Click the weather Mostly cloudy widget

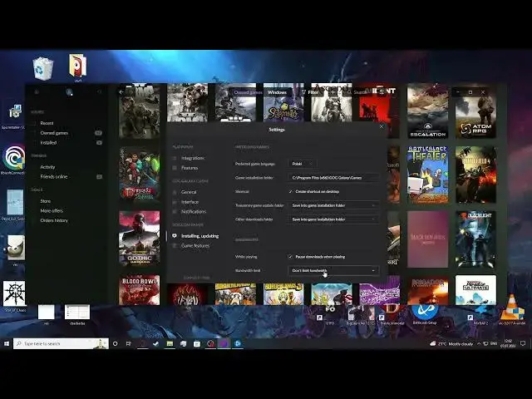click(x=451, y=343)
